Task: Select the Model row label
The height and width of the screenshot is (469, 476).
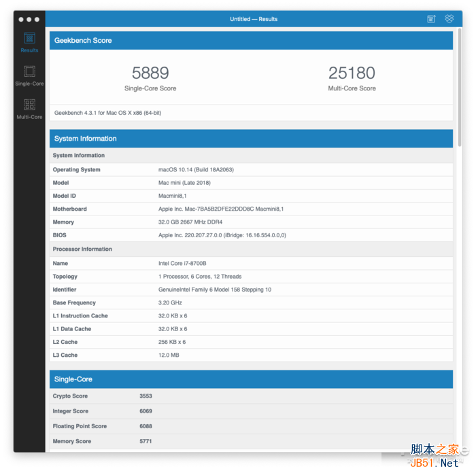Action: click(61, 183)
